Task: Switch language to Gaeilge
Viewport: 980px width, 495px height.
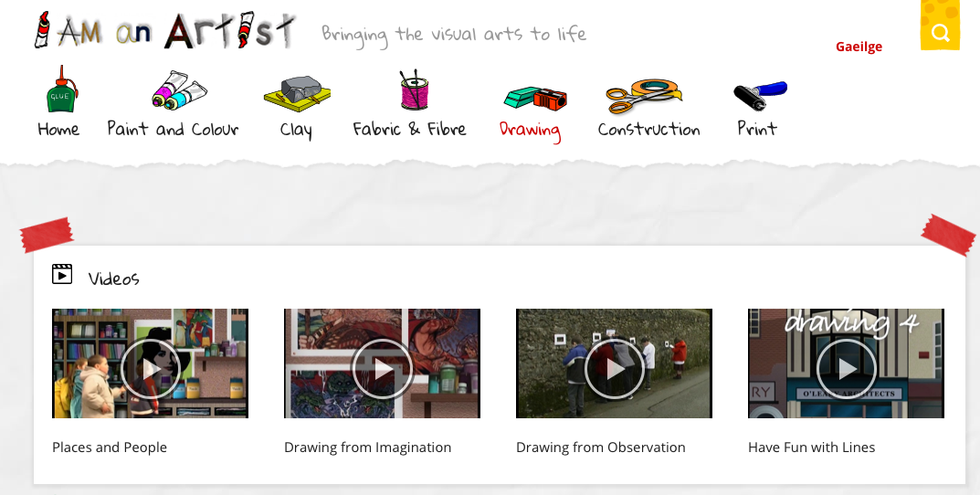Action: pyautogui.click(x=859, y=47)
